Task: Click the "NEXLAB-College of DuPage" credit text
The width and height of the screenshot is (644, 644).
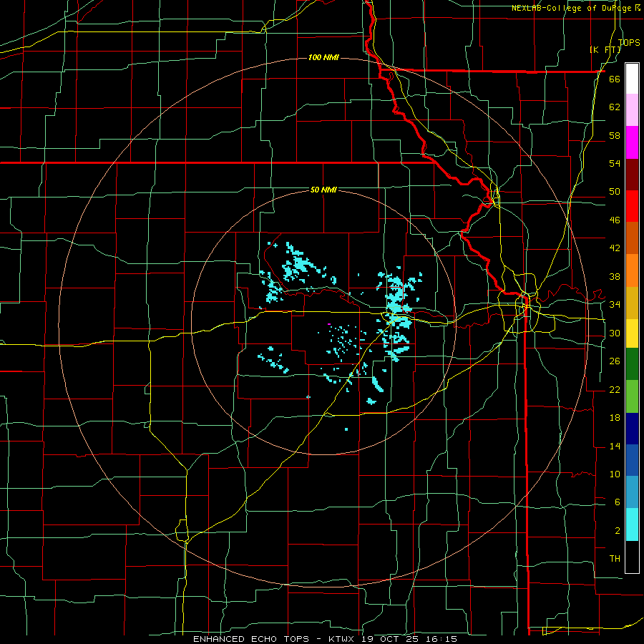Action: point(571,8)
